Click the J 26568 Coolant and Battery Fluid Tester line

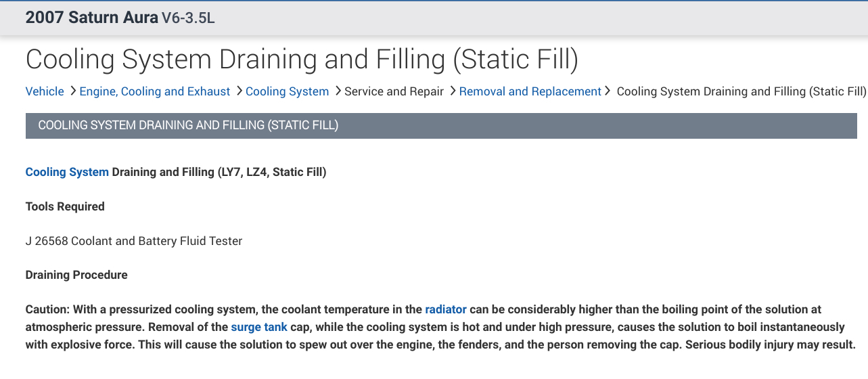coord(134,241)
